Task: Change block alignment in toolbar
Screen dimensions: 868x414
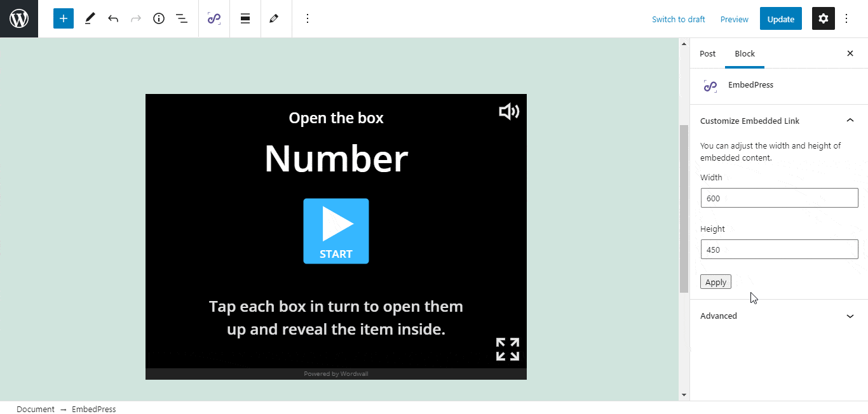Action: pyautogui.click(x=245, y=18)
